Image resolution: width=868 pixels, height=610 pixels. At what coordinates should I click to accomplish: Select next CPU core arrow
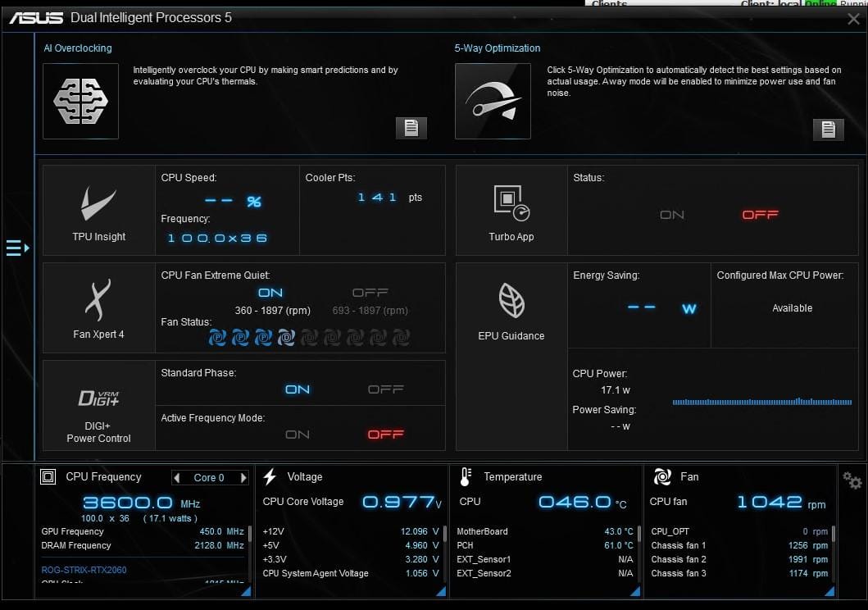(243, 478)
